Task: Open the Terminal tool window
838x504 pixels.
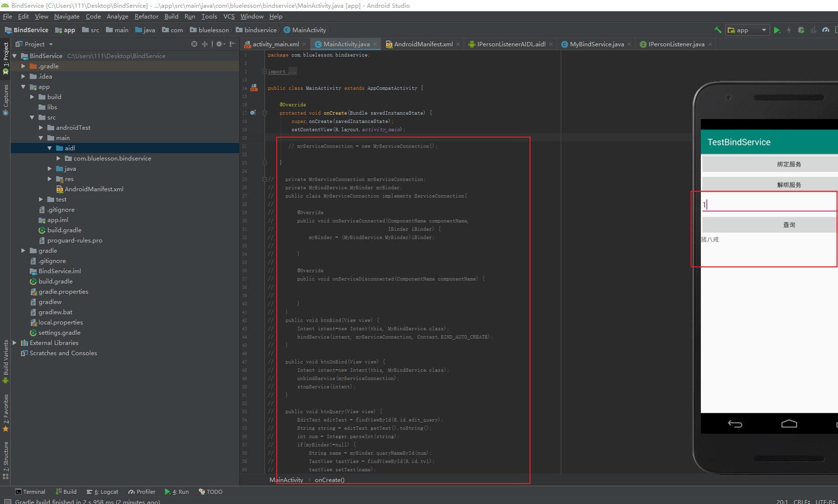Action: pos(30,492)
